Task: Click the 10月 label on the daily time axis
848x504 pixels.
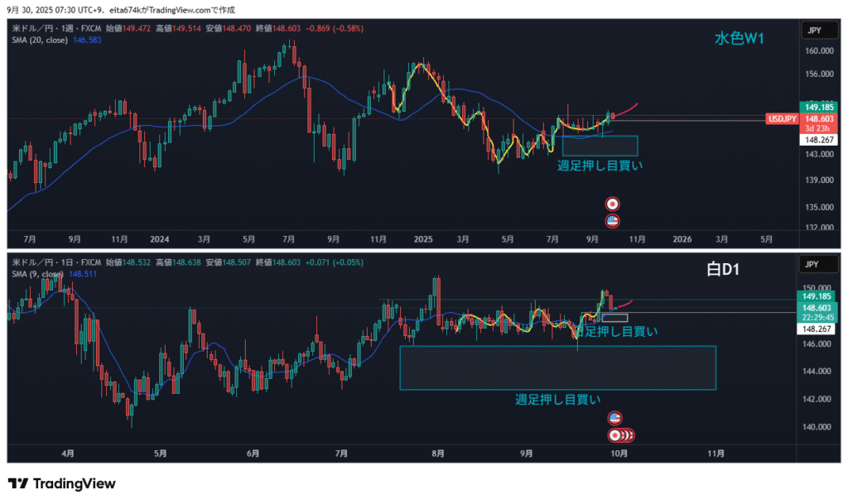Action: pyautogui.click(x=619, y=454)
